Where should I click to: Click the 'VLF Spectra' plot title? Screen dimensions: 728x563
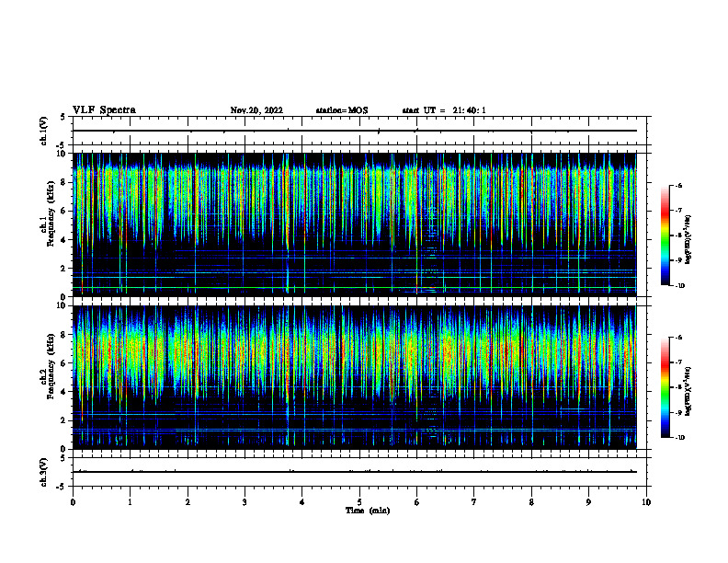pos(104,110)
